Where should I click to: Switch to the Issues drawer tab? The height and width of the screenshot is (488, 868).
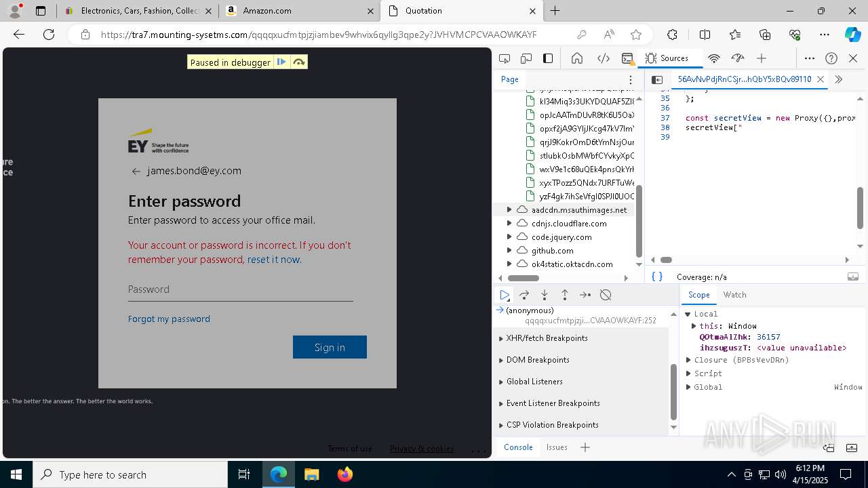(x=557, y=447)
